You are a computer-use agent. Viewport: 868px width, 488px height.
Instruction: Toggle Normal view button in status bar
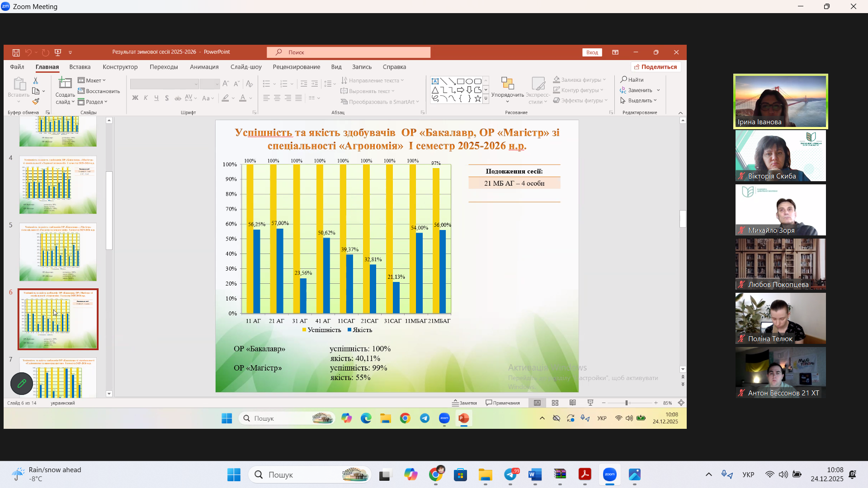pyautogui.click(x=537, y=403)
